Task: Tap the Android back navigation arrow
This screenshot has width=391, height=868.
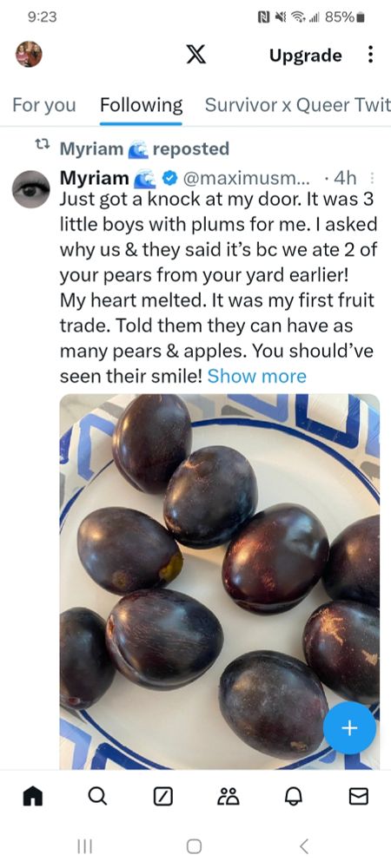Action: (x=303, y=845)
